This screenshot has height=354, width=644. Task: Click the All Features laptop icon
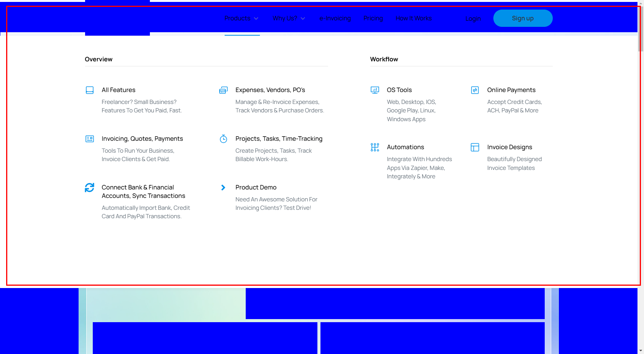click(x=90, y=90)
